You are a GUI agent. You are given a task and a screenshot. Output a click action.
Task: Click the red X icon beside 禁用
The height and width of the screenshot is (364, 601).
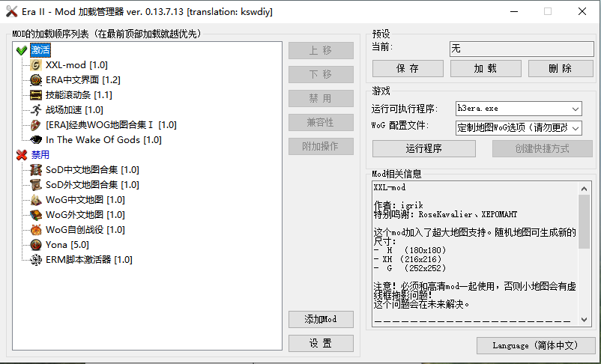click(22, 155)
